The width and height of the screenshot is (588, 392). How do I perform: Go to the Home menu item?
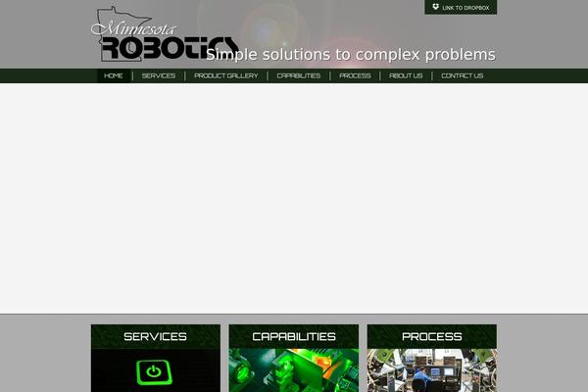tap(114, 75)
